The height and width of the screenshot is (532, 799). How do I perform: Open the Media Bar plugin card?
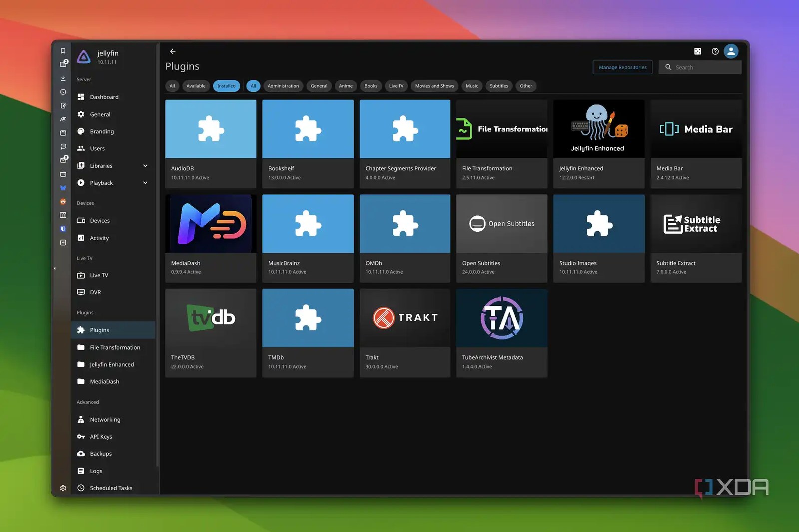coord(696,144)
